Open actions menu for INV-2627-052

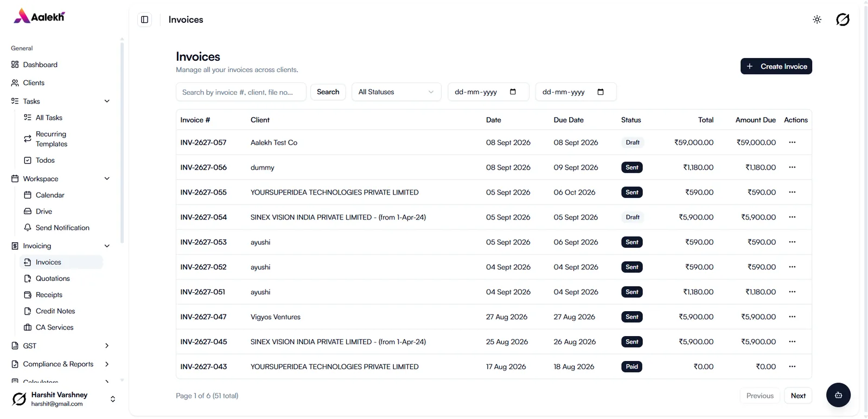(x=792, y=267)
